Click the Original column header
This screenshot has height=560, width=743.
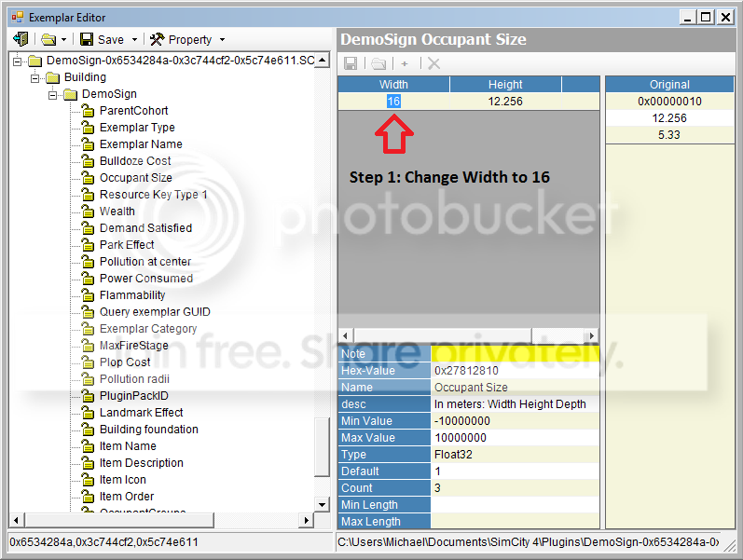(x=669, y=85)
